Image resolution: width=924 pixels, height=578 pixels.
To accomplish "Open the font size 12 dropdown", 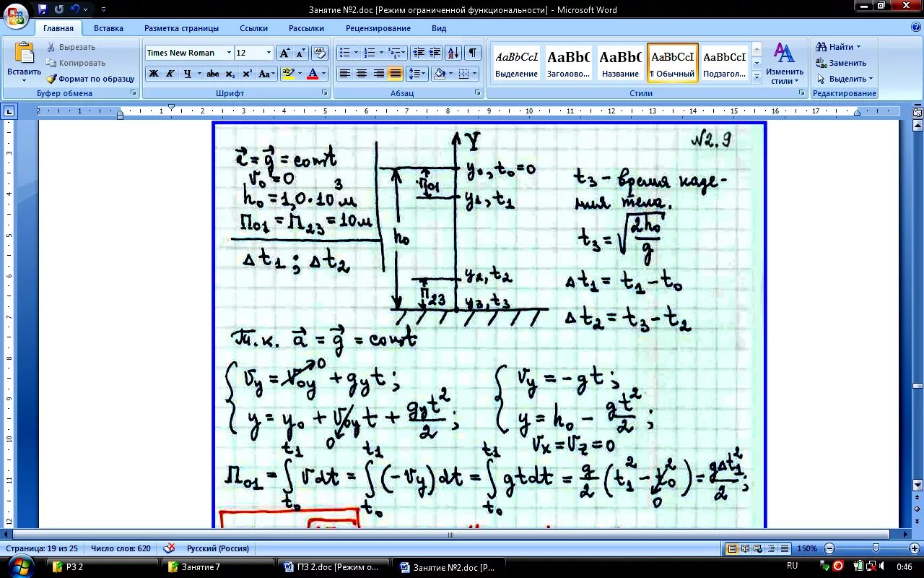I will (x=269, y=53).
